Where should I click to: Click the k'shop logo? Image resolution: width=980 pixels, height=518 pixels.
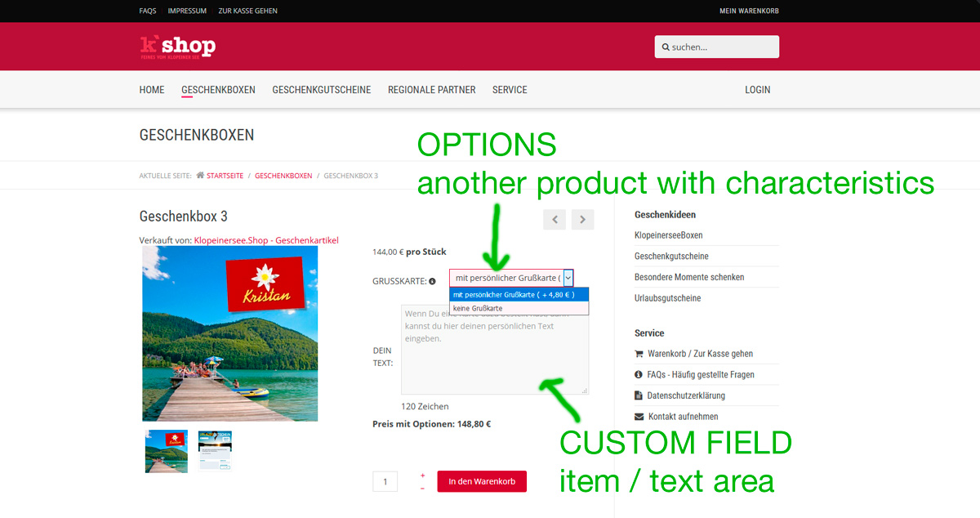[x=177, y=47]
